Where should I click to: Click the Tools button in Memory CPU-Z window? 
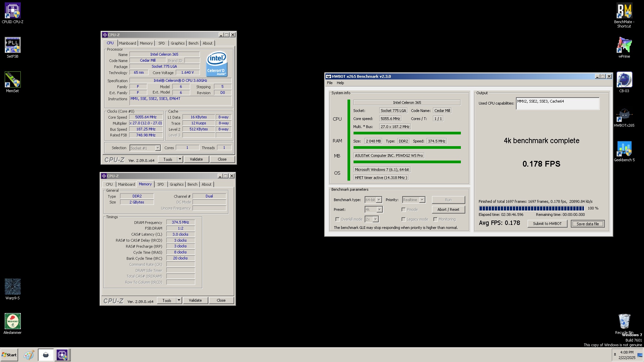(167, 300)
